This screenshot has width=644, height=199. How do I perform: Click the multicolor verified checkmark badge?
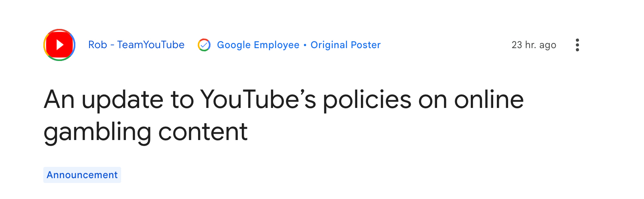click(204, 45)
